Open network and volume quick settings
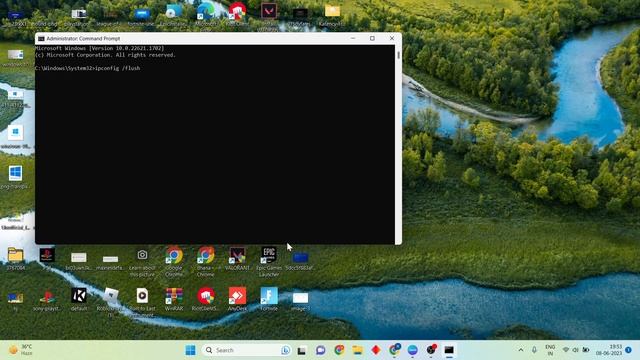Viewport: 640px width, 360px height. [x=576, y=350]
